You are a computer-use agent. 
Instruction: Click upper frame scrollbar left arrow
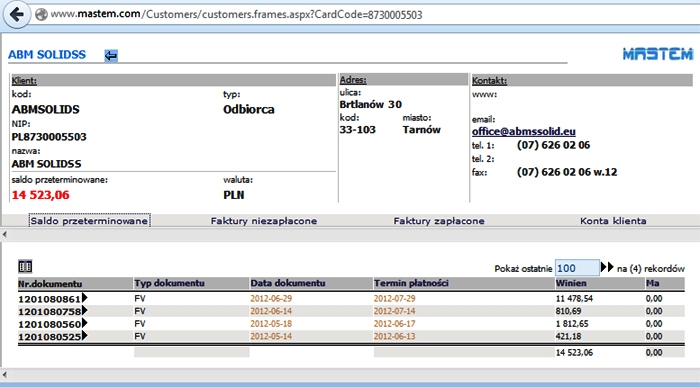[4, 234]
